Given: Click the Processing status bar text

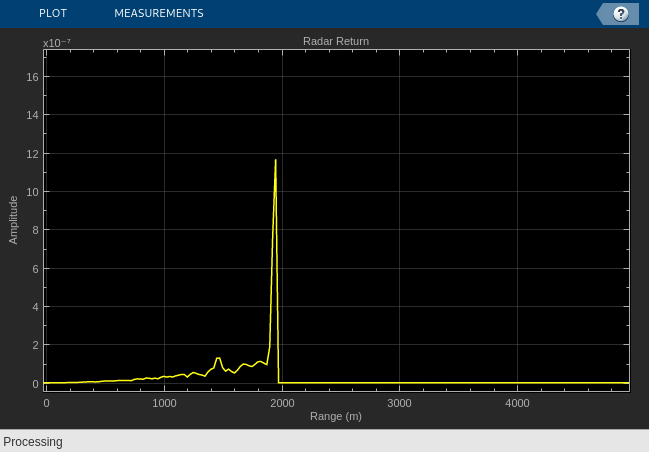Looking at the screenshot, I should point(33,442).
